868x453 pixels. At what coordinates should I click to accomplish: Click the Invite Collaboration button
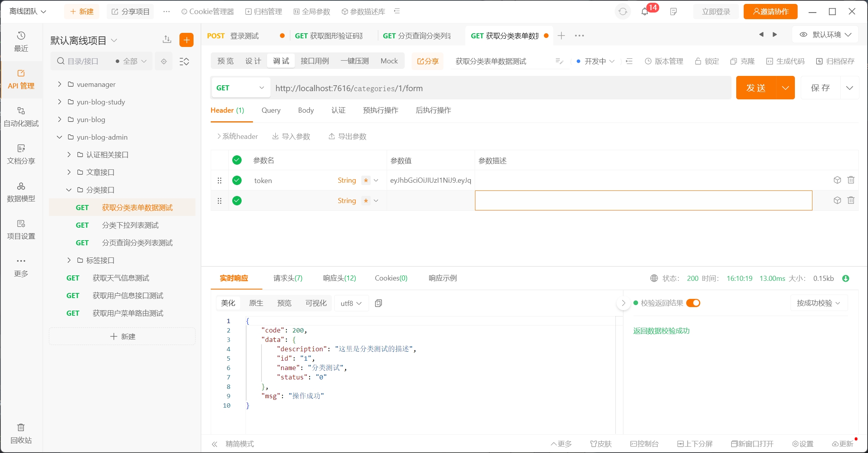click(x=770, y=12)
